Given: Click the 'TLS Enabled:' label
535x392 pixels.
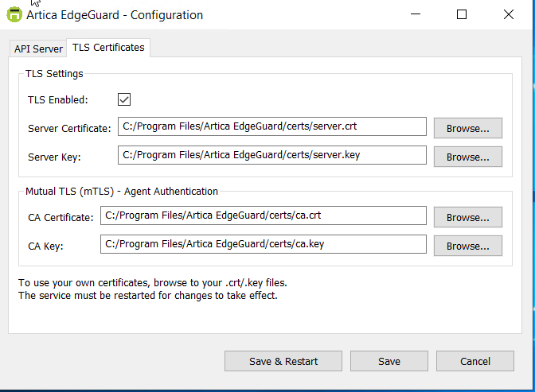Looking at the screenshot, I should pyautogui.click(x=57, y=100).
